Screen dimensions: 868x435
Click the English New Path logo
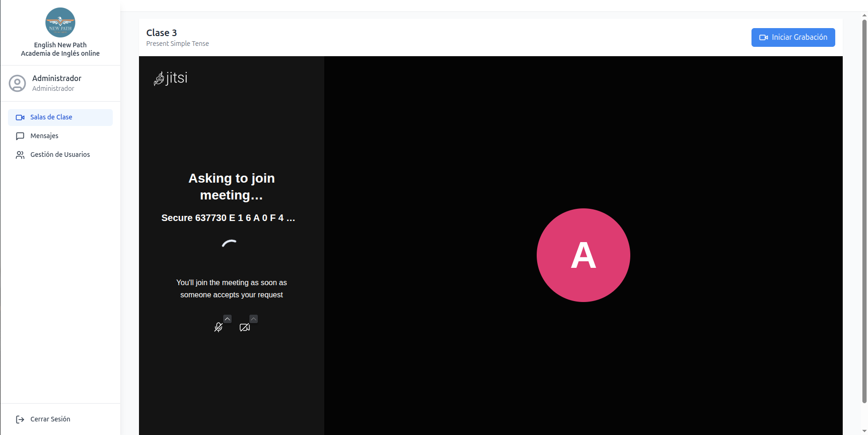click(x=60, y=22)
